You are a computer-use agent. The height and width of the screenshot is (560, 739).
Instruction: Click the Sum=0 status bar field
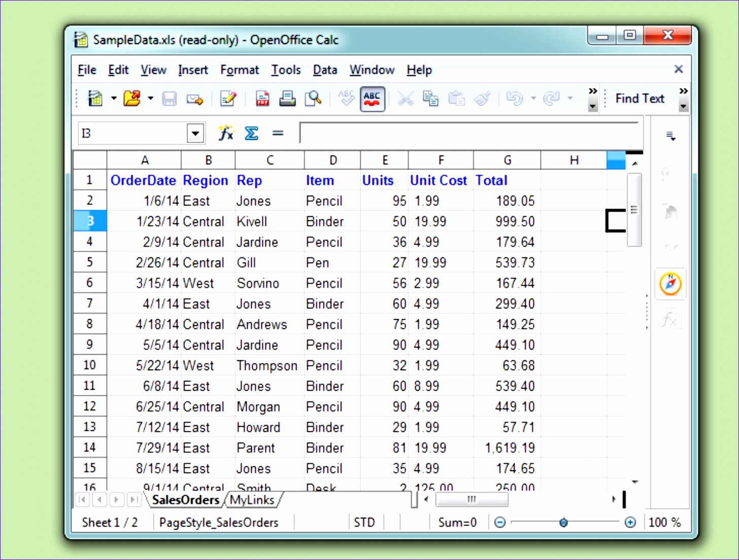tap(457, 522)
